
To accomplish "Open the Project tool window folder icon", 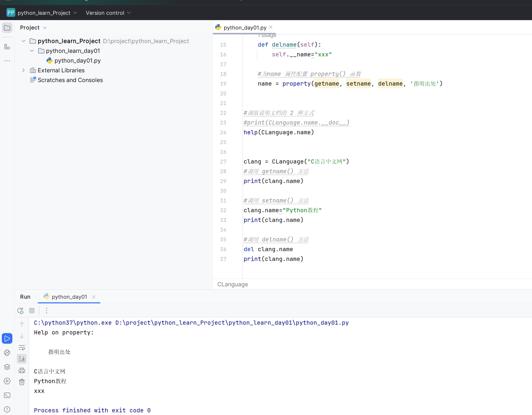I will click(7, 28).
